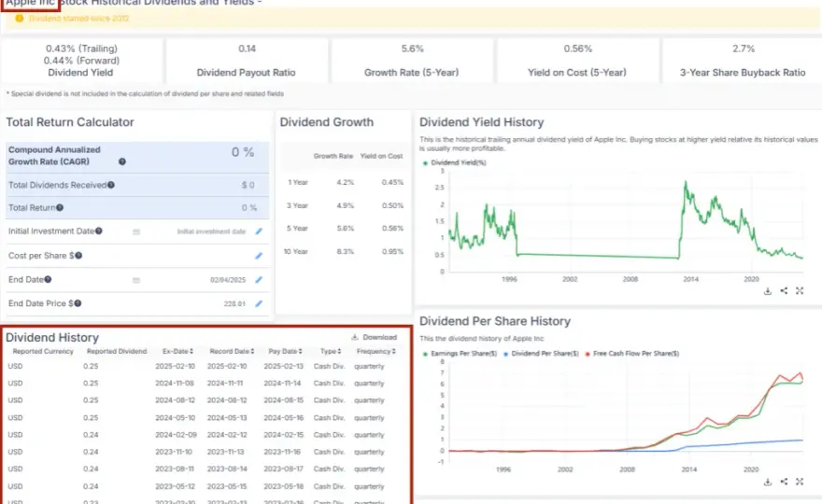Click the Total Dividends Received $ 0 value
Image resolution: width=822 pixels, height=504 pixels.
click(248, 185)
